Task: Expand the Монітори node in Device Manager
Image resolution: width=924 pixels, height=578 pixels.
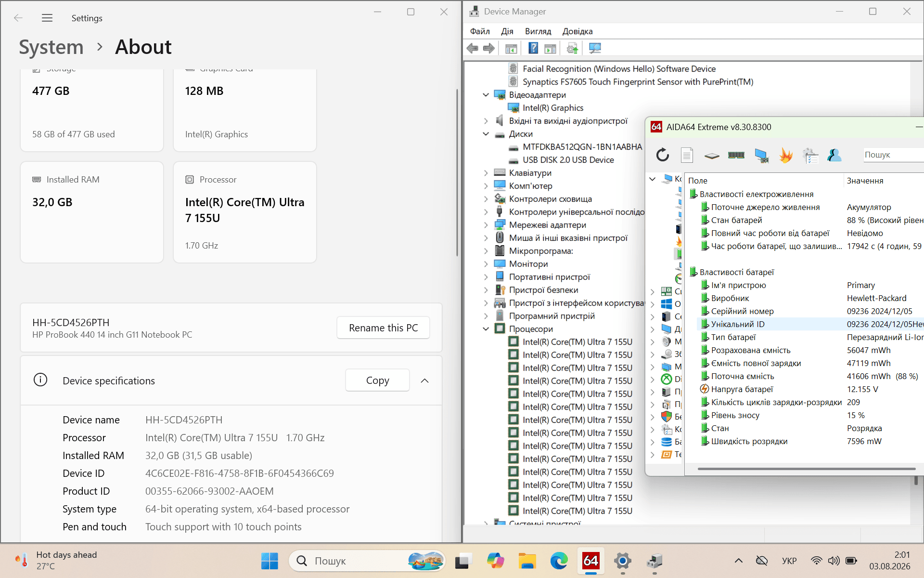Action: click(x=486, y=264)
